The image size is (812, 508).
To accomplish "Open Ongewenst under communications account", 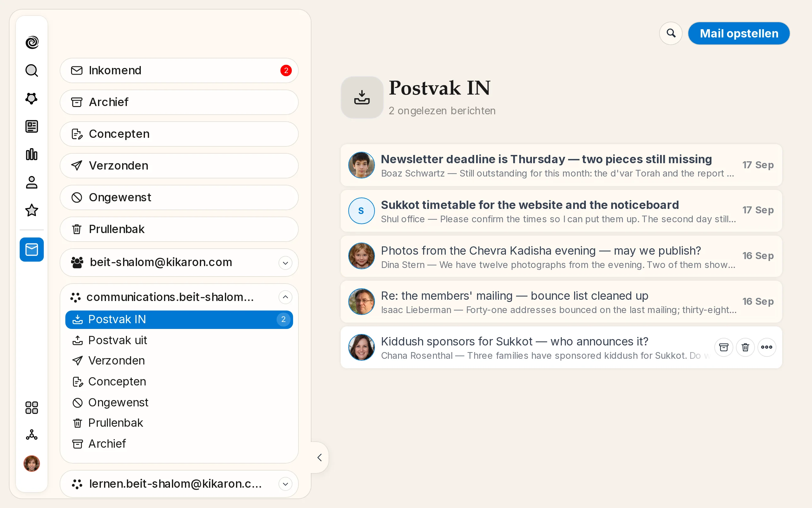I will point(179,403).
